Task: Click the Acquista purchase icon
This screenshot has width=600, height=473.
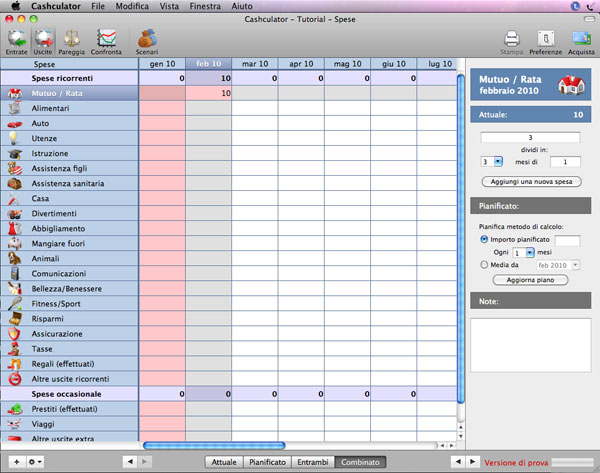Action: pos(582,40)
